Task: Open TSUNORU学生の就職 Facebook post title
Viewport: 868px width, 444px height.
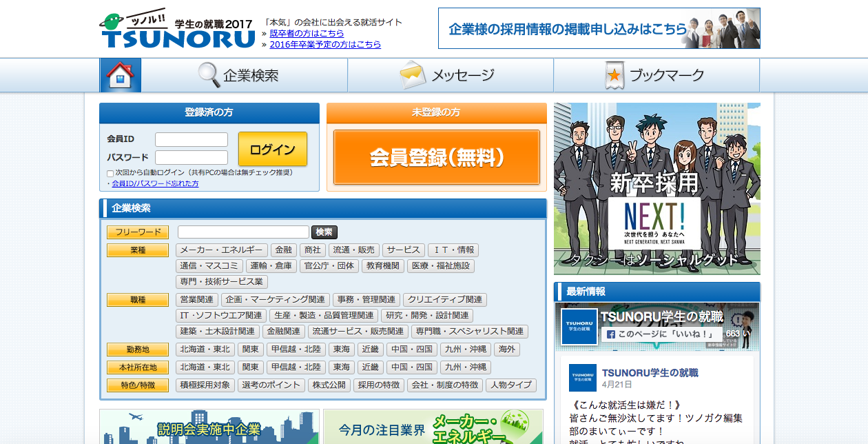Action: coord(650,373)
